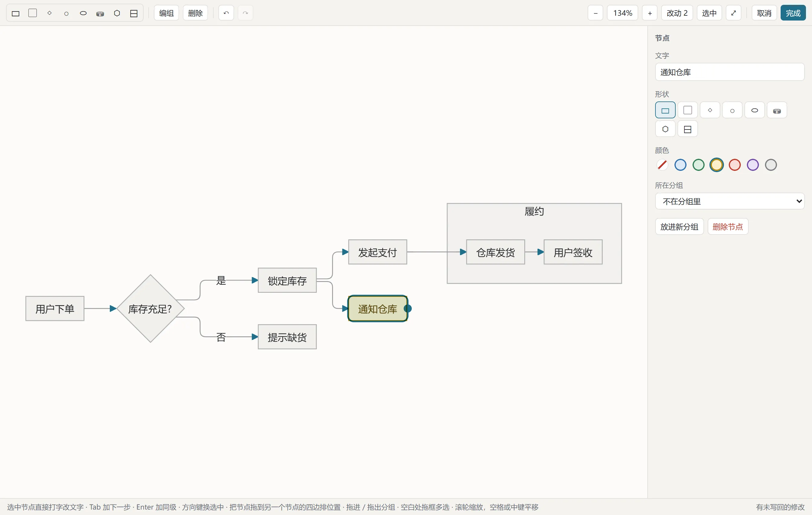Set node shape to square in 形状 panel
812x515 pixels.
click(x=687, y=110)
